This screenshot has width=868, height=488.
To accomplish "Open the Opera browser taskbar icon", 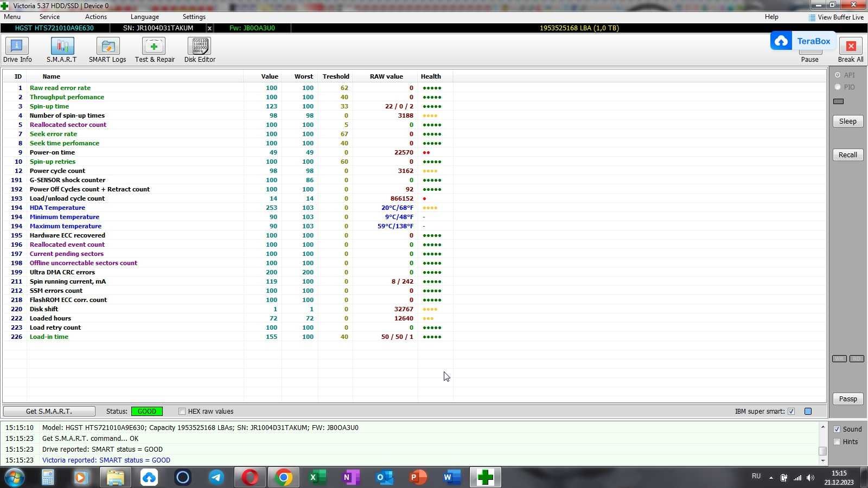I will pyautogui.click(x=250, y=477).
